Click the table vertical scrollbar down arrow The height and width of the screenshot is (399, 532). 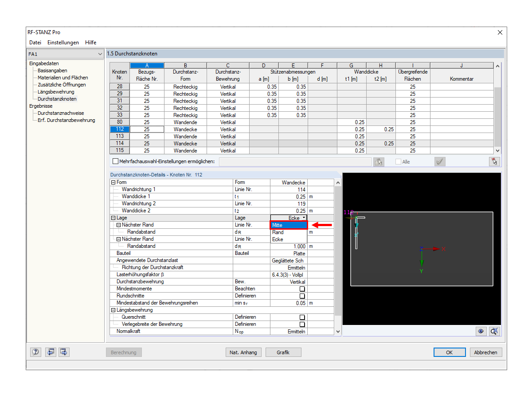497,151
